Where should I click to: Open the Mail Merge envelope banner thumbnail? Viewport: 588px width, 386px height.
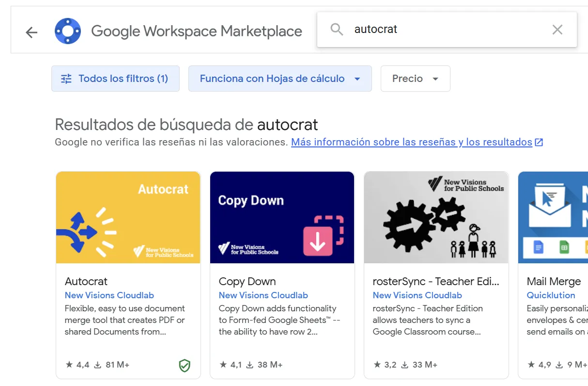(553, 217)
